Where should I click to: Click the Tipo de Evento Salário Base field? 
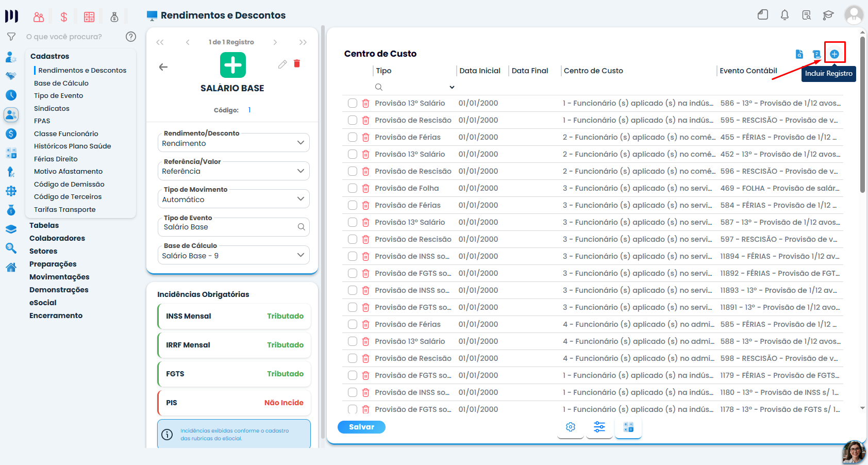[233, 227]
